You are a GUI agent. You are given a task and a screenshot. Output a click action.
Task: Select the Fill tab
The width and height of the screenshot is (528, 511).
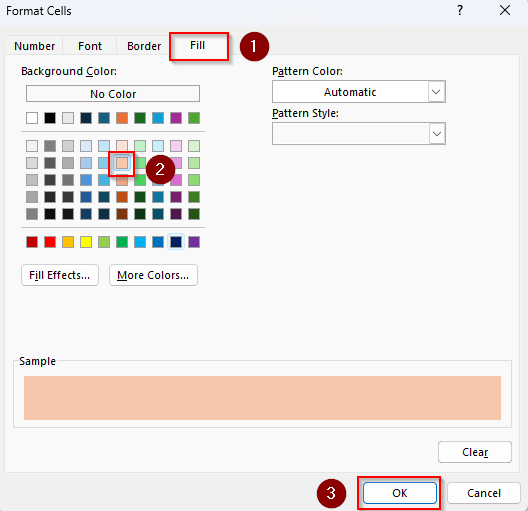[x=197, y=45]
